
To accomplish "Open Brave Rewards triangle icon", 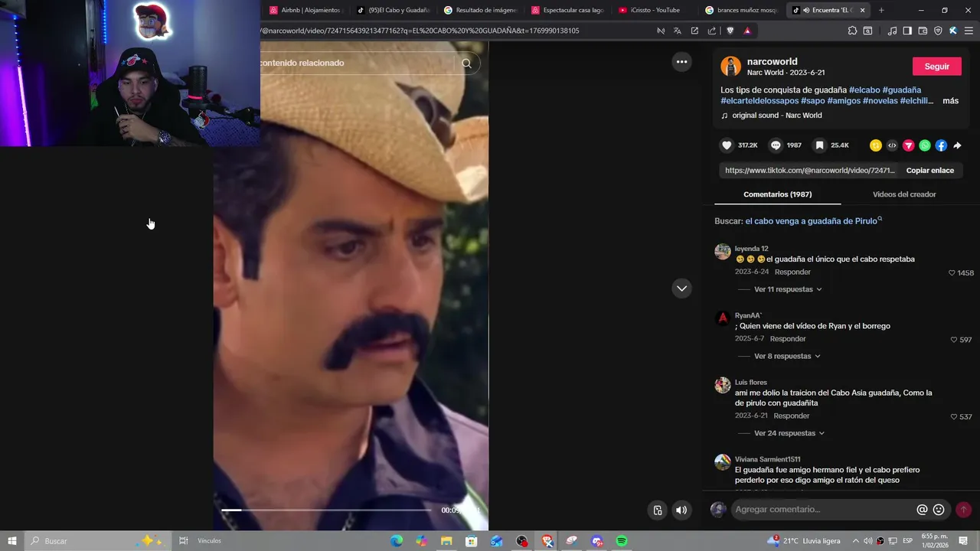I will pos(747,31).
